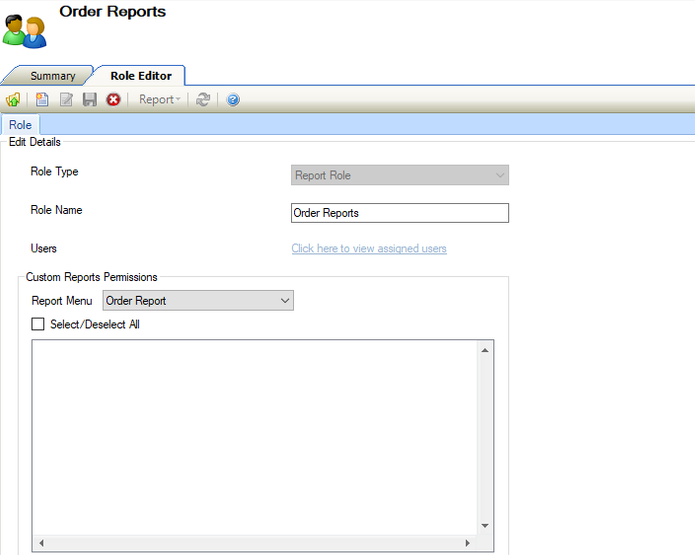Viewport: 695px width, 555px height.
Task: Open the Report Menu dropdown list
Action: coord(198,301)
